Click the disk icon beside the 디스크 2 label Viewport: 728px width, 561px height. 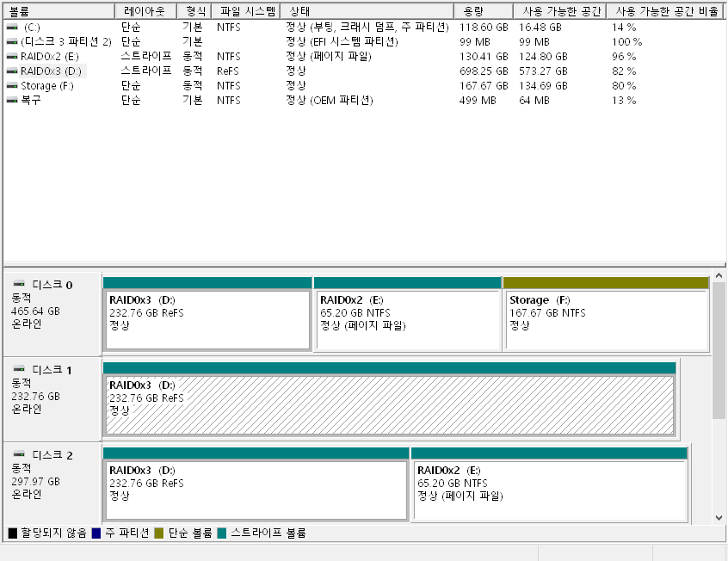tap(19, 454)
